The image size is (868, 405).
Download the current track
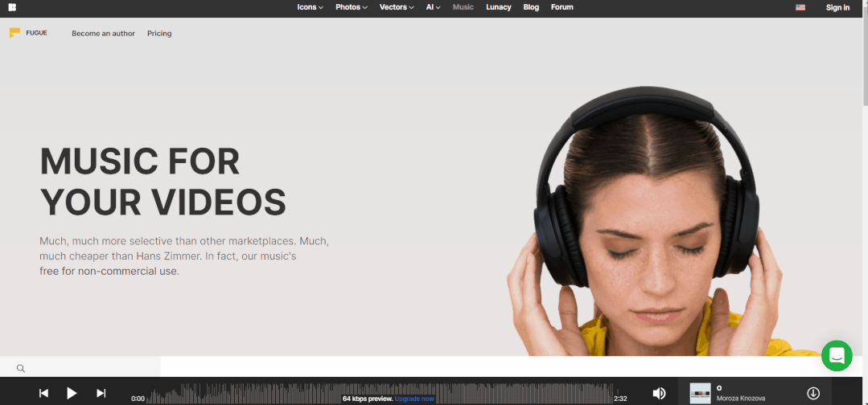click(813, 394)
